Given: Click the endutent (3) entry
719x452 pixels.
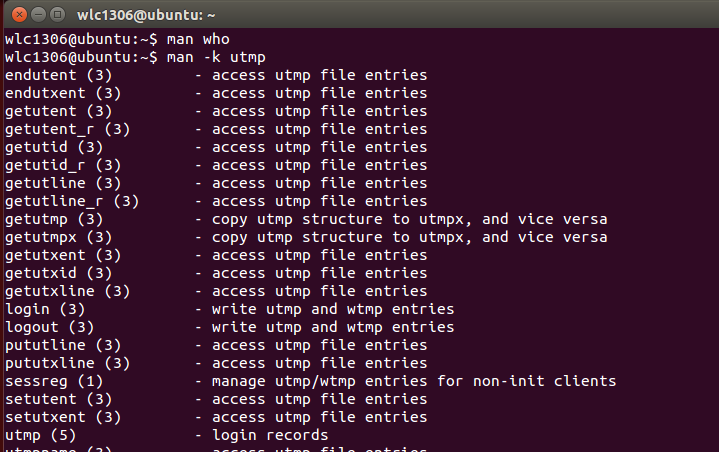Looking at the screenshot, I should [x=58, y=75].
